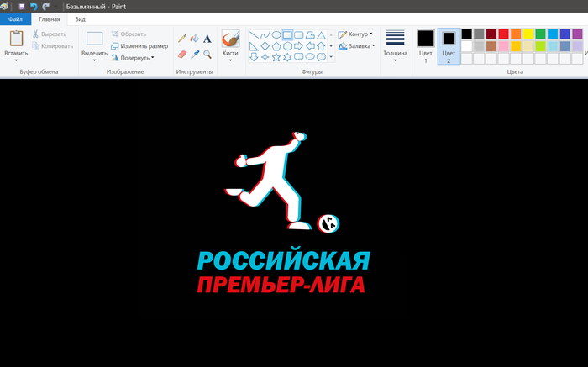The height and width of the screenshot is (367, 588).
Task: Select the Color picker eyedropper tool
Action: tap(195, 55)
